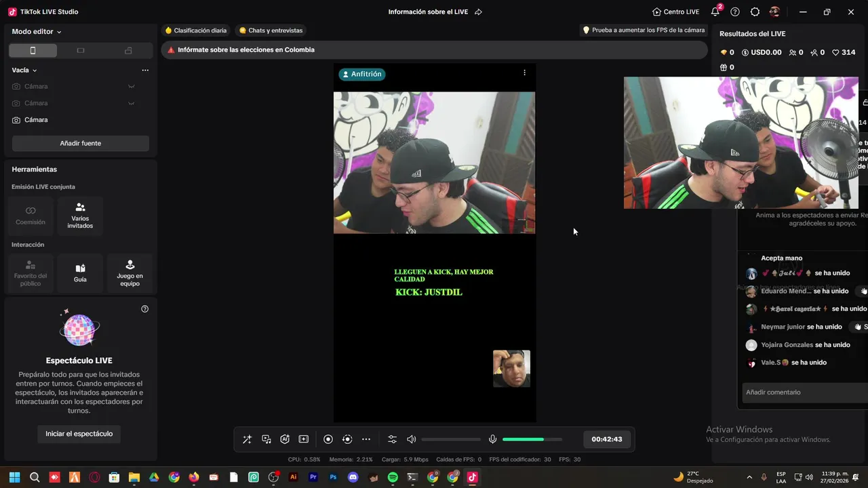Open more options in the bottom toolbar
The image size is (868, 488).
point(366,439)
